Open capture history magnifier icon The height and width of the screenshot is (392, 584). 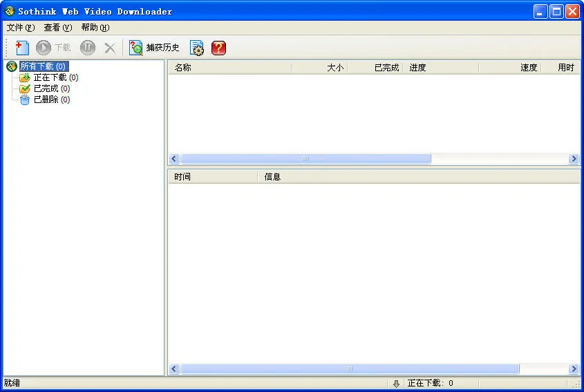(135, 48)
